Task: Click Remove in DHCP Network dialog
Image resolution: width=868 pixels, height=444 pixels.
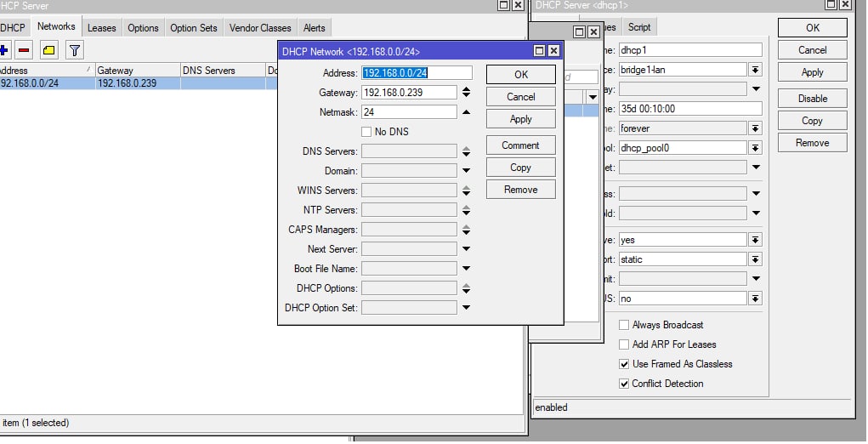Action: [x=521, y=190]
